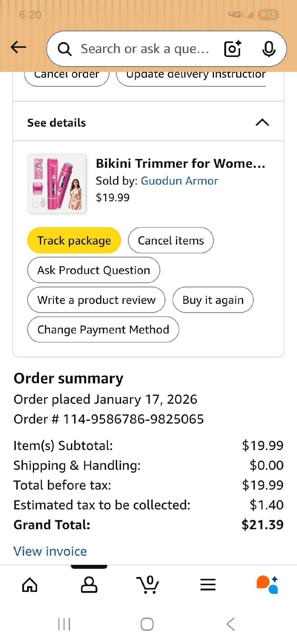Tap the back arrow icon
This screenshot has width=297, height=644.
coord(18,47)
